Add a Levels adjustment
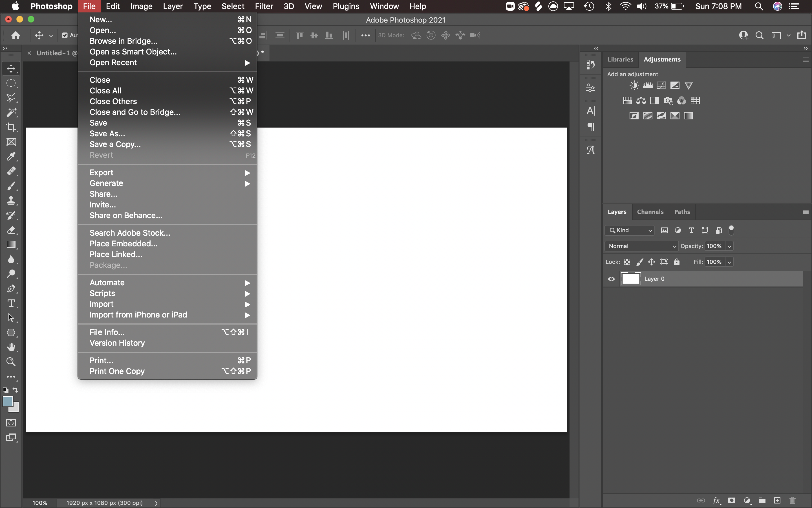The height and width of the screenshot is (508, 812). pos(648,85)
